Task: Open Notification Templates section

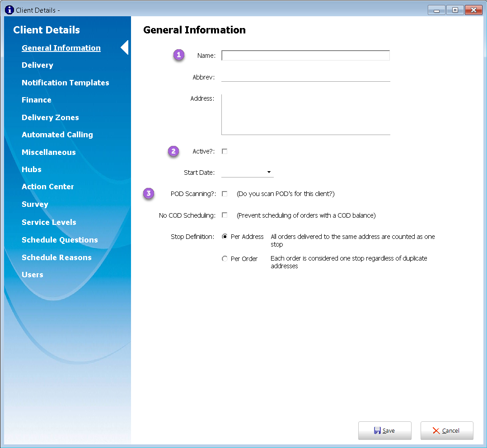Action: click(66, 83)
